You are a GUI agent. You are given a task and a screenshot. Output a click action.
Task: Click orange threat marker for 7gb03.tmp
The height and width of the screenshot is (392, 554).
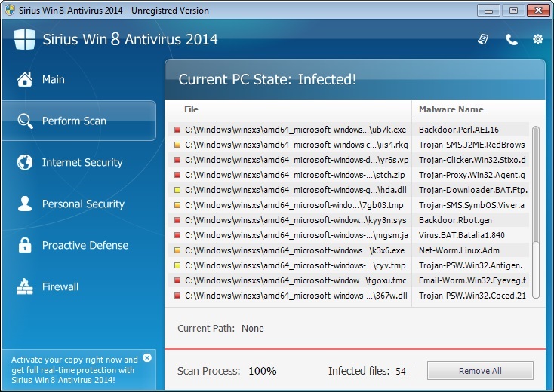point(177,205)
